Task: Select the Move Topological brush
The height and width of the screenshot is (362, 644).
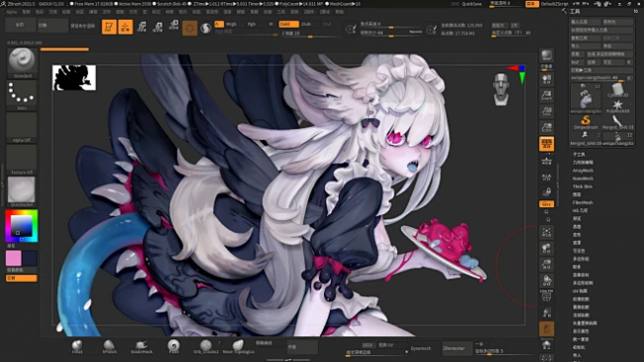Action: 238,347
